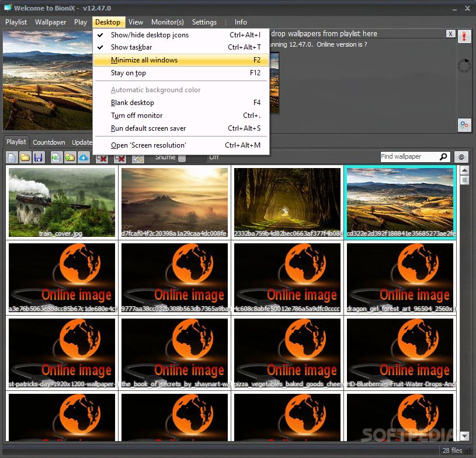
Task: Toggle the Shuffle switch
Action: coord(193,158)
